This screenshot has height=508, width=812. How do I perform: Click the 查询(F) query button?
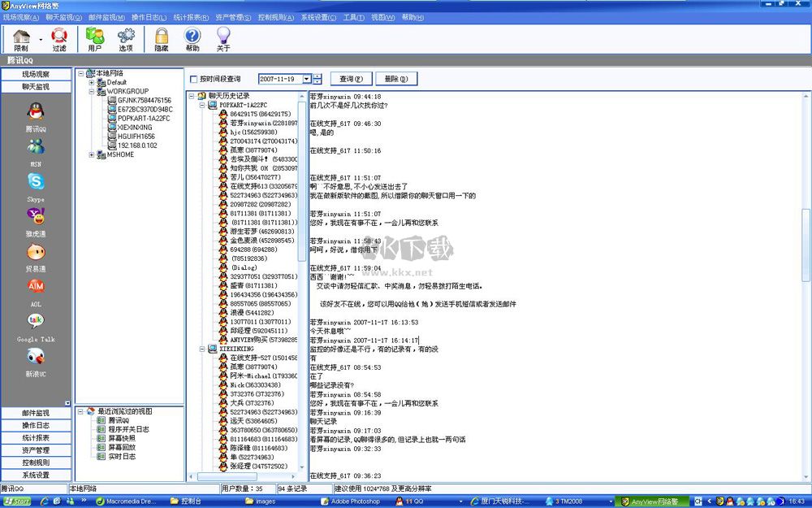(x=352, y=79)
